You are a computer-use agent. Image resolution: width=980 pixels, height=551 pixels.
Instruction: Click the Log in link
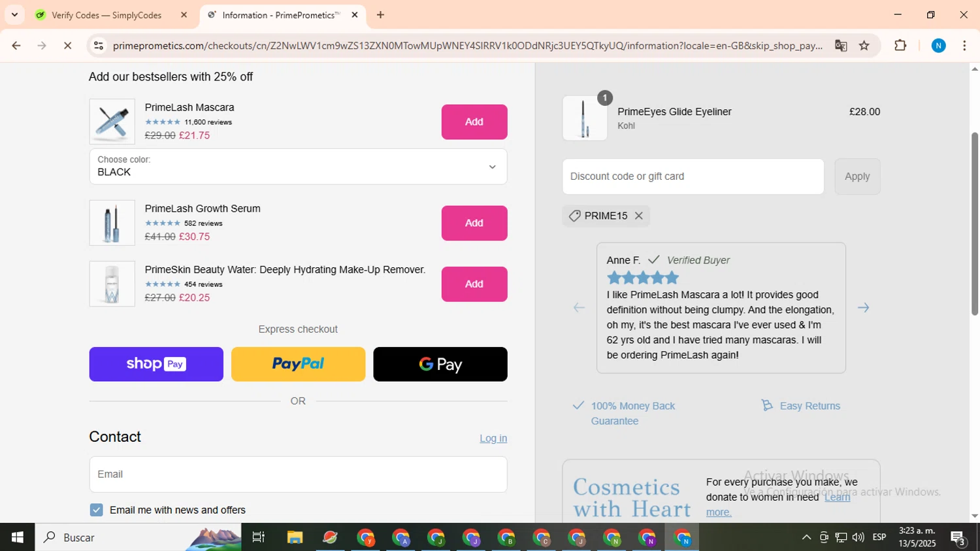click(x=493, y=439)
